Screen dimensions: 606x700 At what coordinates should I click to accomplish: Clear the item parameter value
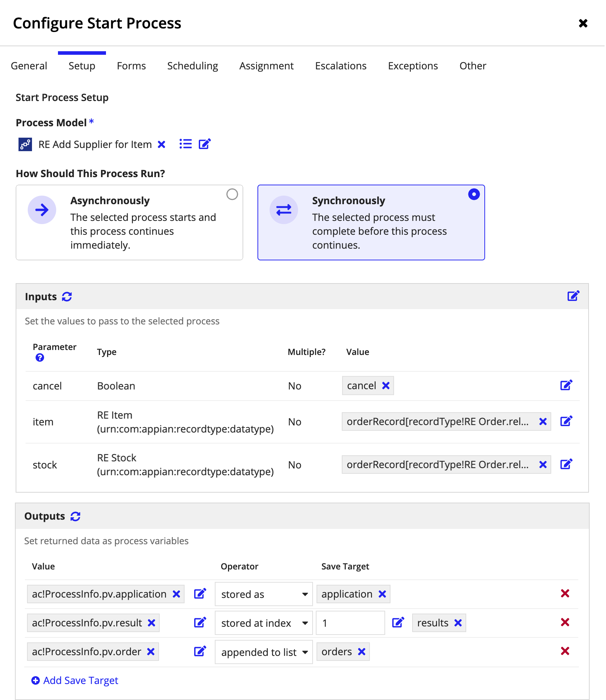pos(543,421)
